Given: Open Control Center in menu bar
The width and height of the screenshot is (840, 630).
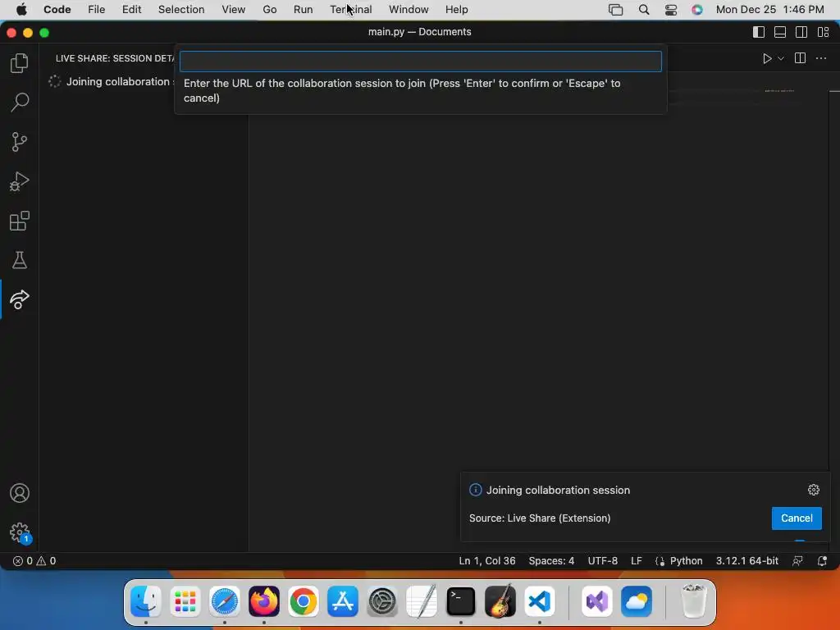Looking at the screenshot, I should pyautogui.click(x=671, y=10).
